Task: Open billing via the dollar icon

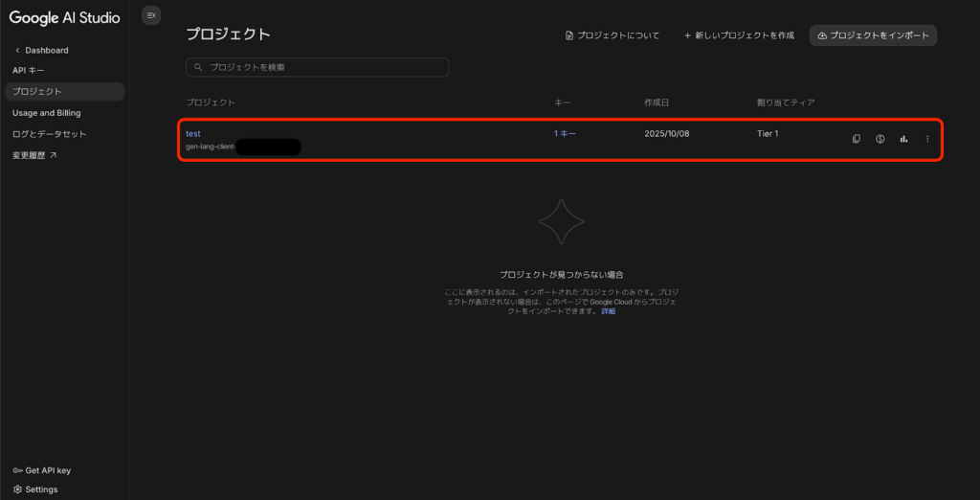Action: 880,139
